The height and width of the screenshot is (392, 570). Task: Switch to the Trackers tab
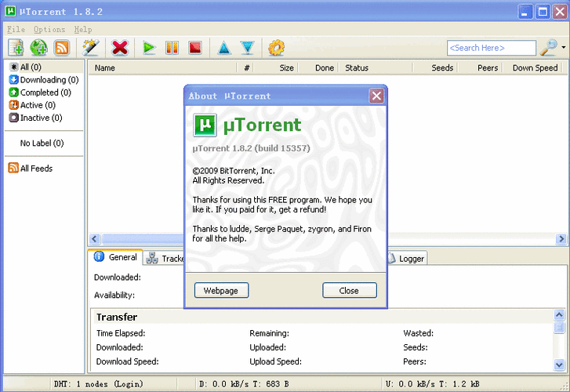(x=165, y=259)
